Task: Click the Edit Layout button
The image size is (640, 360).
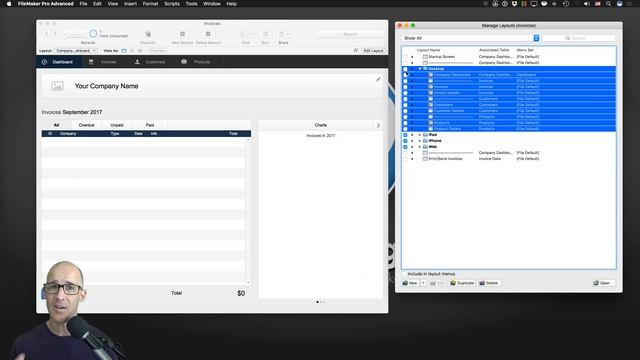Action: point(373,51)
